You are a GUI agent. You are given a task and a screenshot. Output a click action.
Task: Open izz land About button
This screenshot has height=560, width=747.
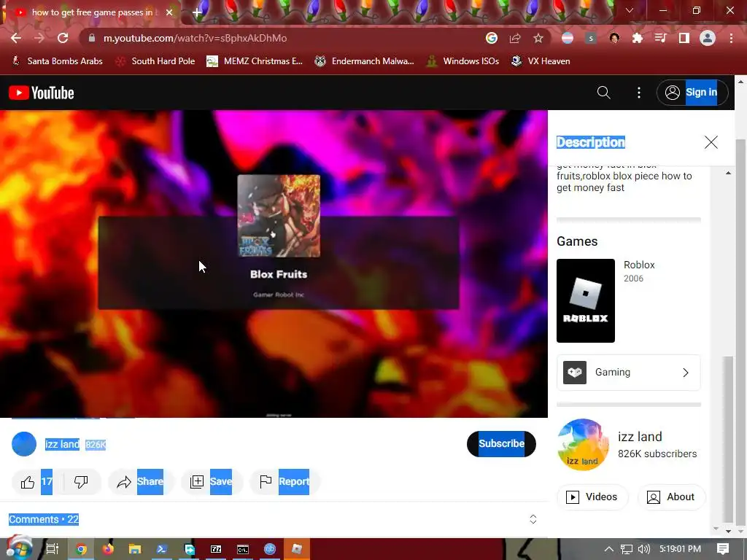click(x=671, y=497)
